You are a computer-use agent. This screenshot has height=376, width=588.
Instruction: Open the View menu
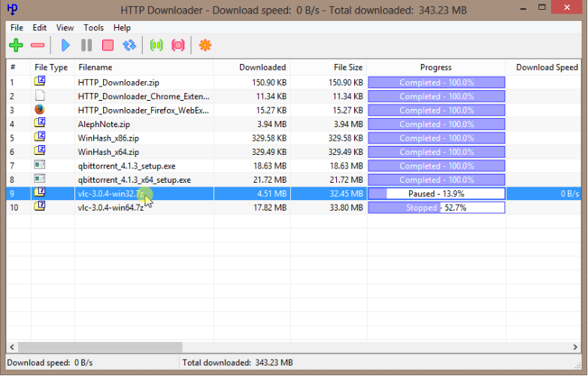(65, 28)
